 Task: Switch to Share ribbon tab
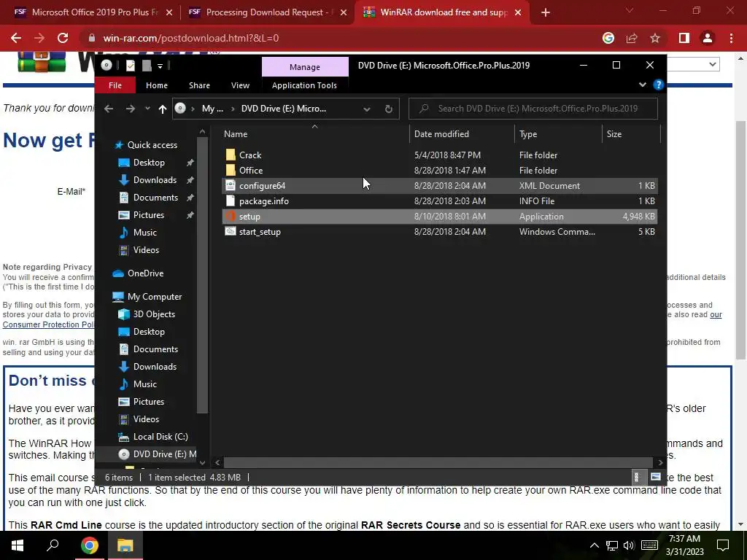[199, 85]
